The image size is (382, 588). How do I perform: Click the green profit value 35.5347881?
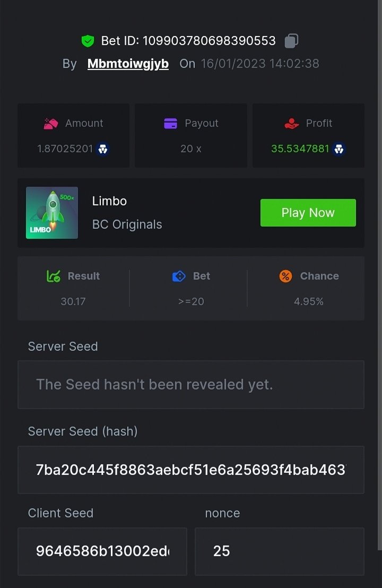pyautogui.click(x=300, y=149)
